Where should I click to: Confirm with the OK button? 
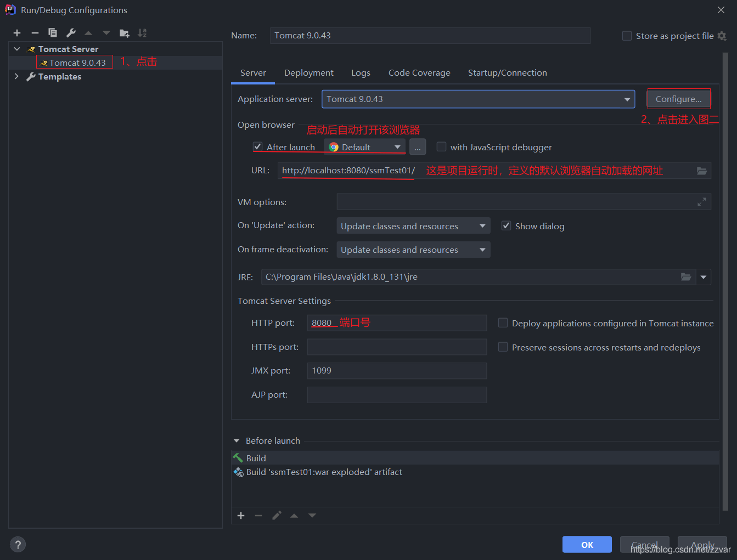pos(587,545)
